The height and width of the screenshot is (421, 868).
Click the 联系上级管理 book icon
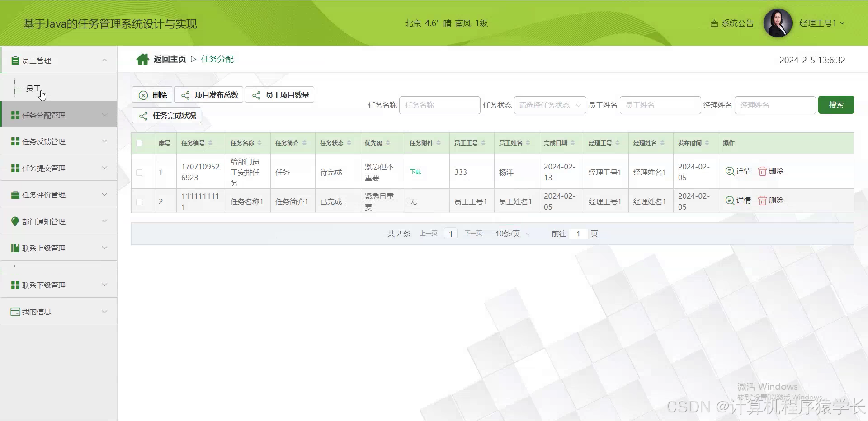(15, 248)
